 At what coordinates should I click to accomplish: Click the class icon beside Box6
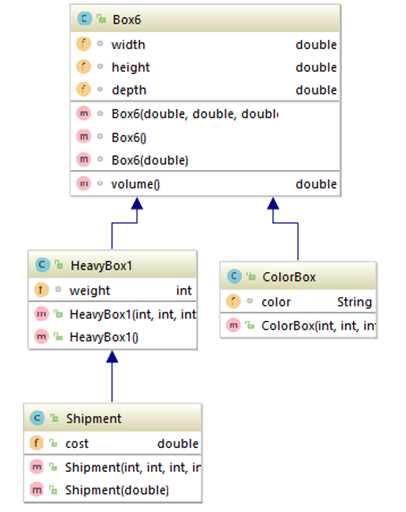point(84,19)
